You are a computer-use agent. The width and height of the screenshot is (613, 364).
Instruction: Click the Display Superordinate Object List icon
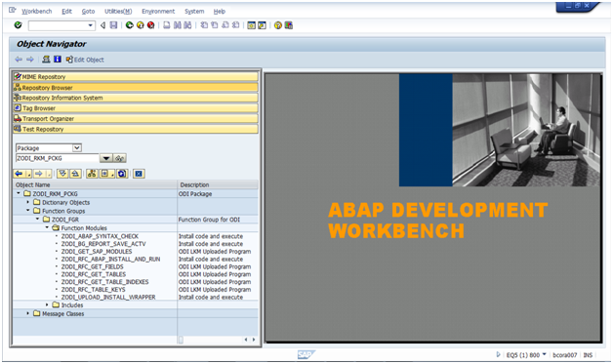(x=92, y=174)
